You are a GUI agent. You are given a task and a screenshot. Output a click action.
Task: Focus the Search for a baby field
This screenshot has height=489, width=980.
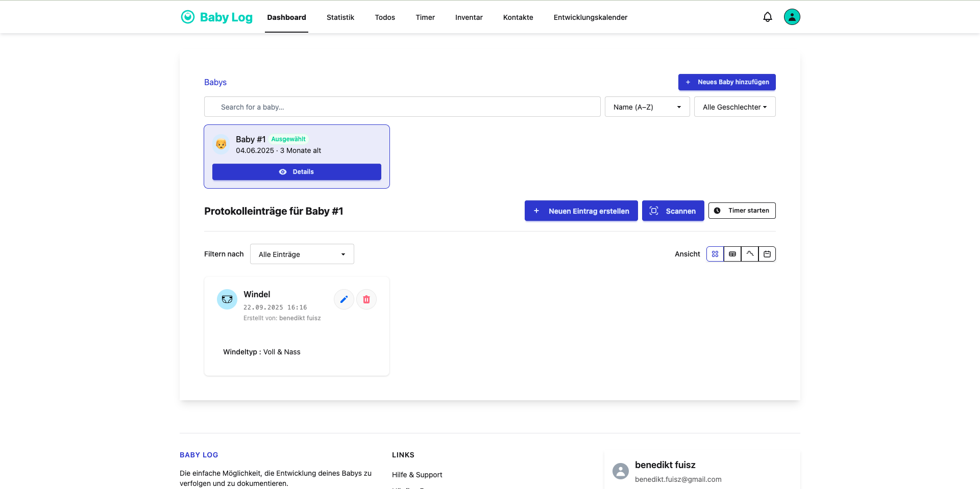pyautogui.click(x=402, y=107)
